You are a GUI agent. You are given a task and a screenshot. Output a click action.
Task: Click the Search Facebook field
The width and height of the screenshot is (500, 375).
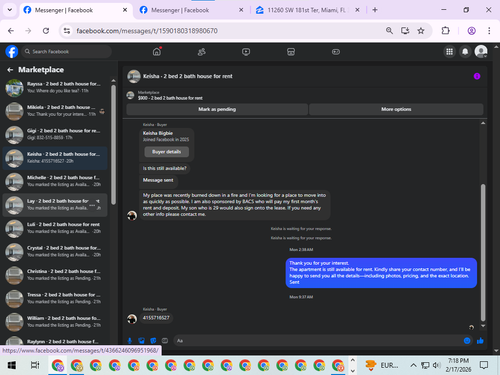67,52
